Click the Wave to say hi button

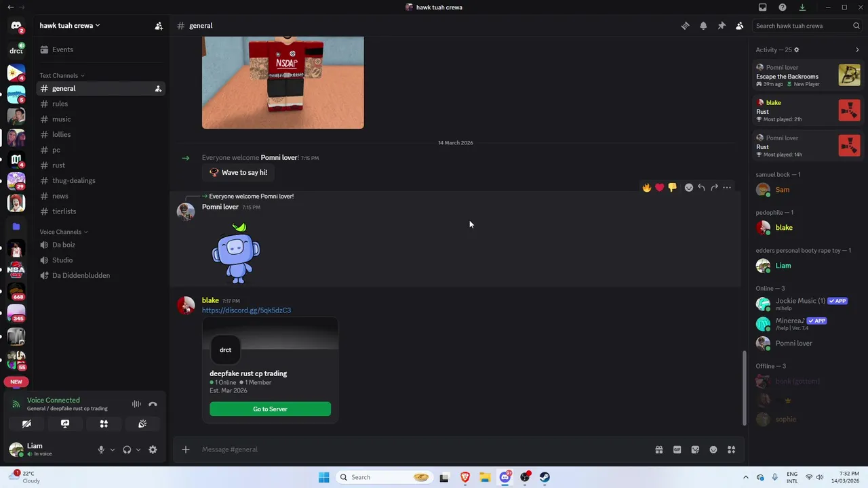pos(238,173)
